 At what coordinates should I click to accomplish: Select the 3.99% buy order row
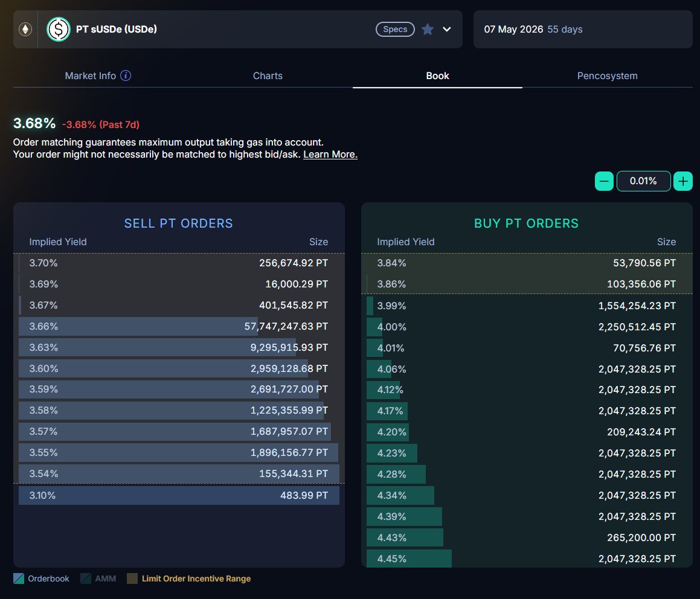pyautogui.click(x=527, y=306)
